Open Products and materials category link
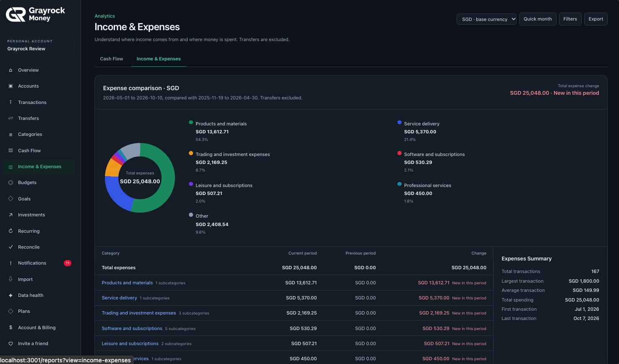Viewport: 619px width, 364px height. click(x=127, y=283)
